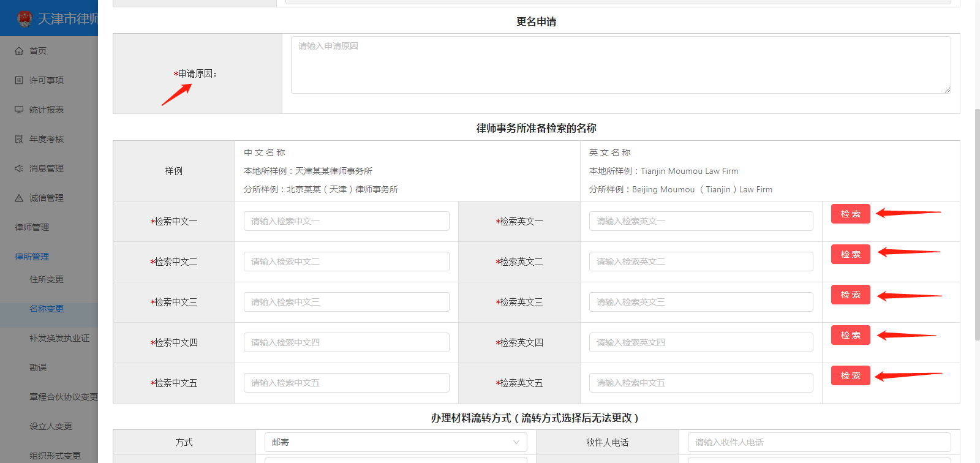The width and height of the screenshot is (980, 463).
Task: Click the home icon beside 首页
Action: 19,51
